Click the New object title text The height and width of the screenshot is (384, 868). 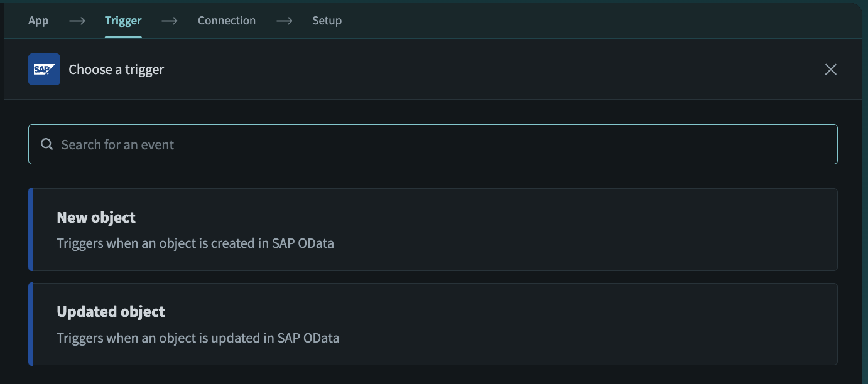coord(96,218)
